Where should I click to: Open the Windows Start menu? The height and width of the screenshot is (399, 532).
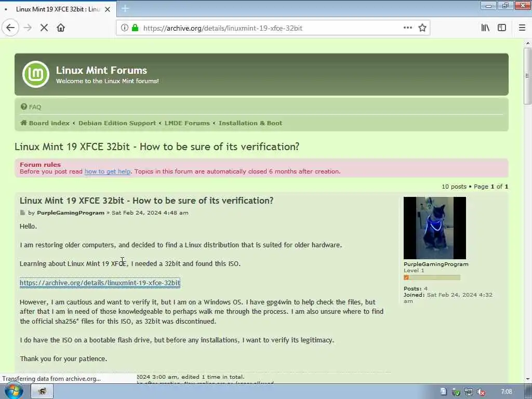coord(14,391)
